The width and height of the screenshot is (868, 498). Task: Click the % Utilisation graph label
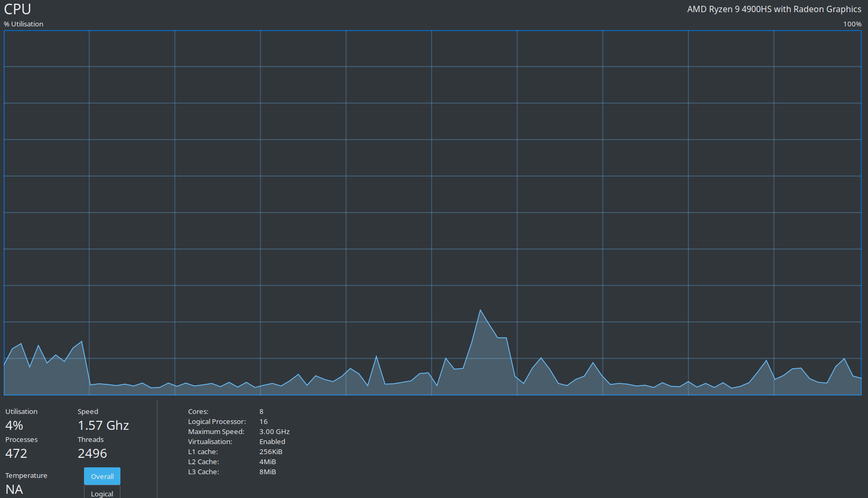tap(24, 24)
